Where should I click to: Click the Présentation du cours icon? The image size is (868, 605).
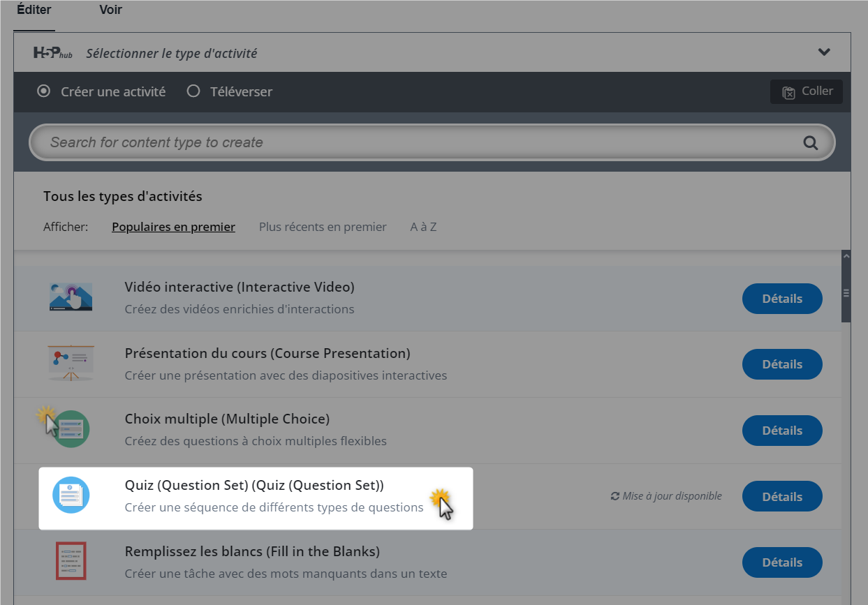pos(71,364)
